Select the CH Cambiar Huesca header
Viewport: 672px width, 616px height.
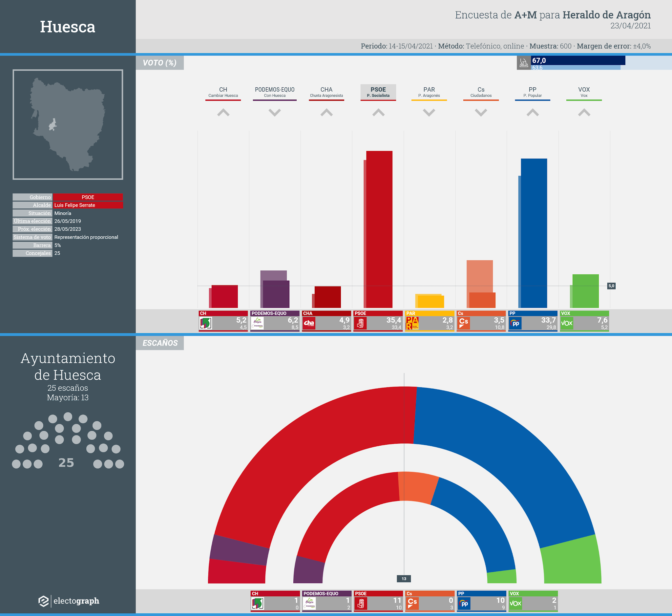coord(223,92)
